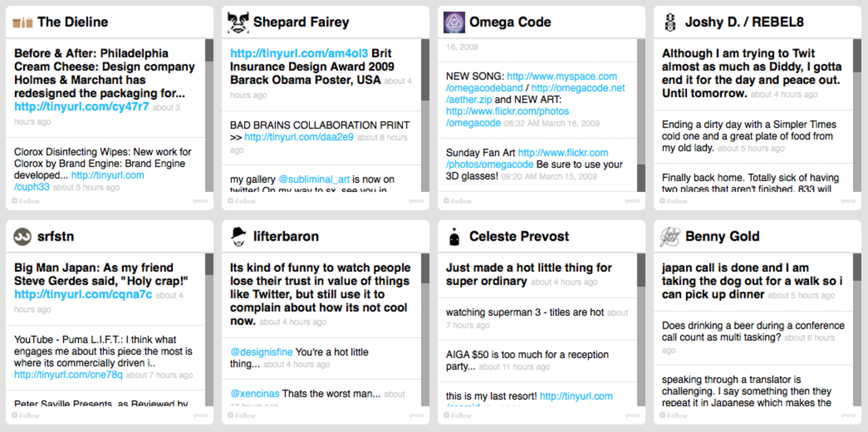Click Shepard Fairey's Obey face avatar
Screen dimensions: 868x432
[238, 22]
